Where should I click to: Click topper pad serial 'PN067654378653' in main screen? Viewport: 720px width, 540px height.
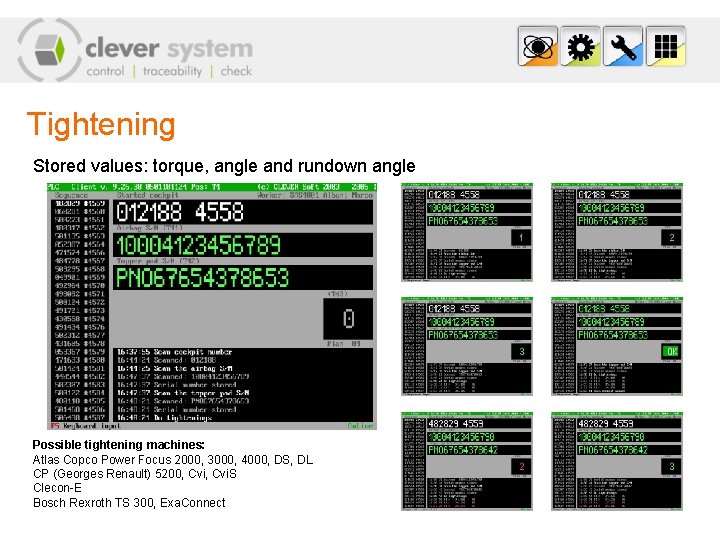[x=202, y=278]
